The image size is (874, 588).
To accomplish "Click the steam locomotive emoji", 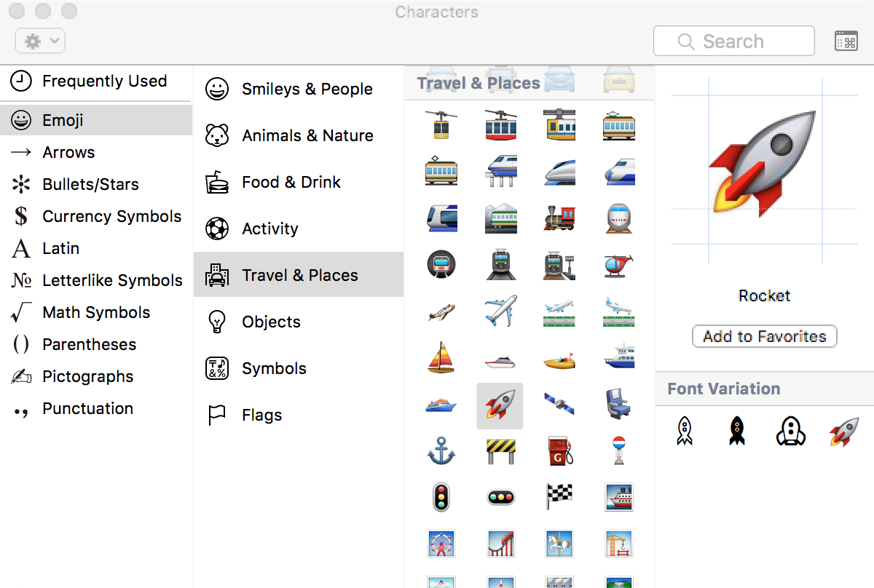I will [559, 217].
